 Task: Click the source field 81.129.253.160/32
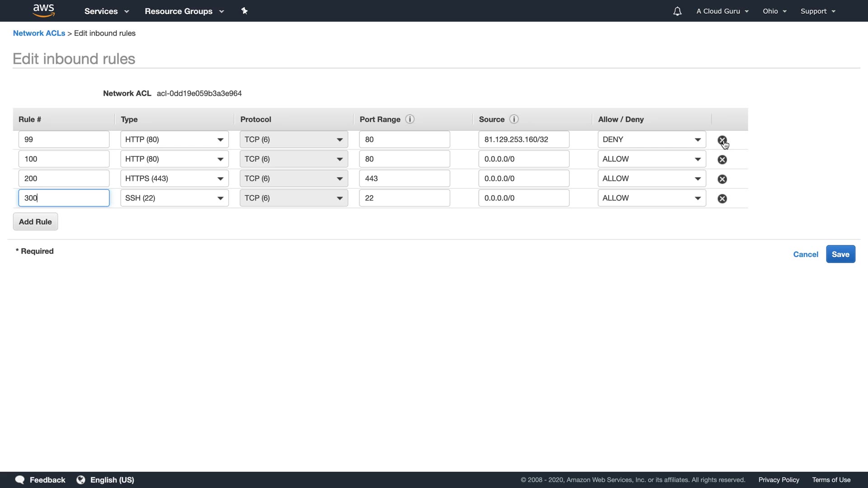point(523,140)
